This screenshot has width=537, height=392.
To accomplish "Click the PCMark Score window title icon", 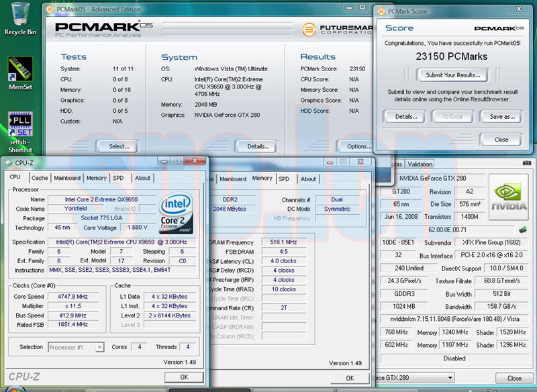I will (x=381, y=11).
